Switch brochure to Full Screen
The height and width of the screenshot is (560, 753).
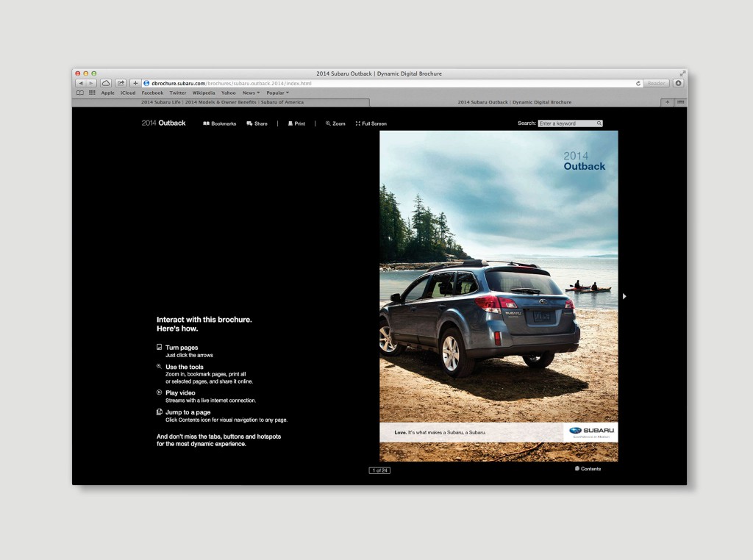tap(371, 123)
